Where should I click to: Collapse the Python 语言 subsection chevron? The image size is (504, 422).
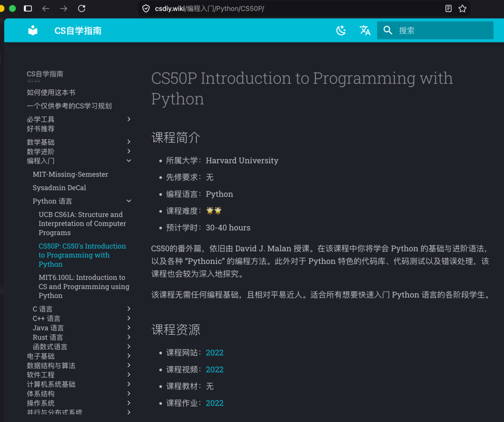click(129, 201)
